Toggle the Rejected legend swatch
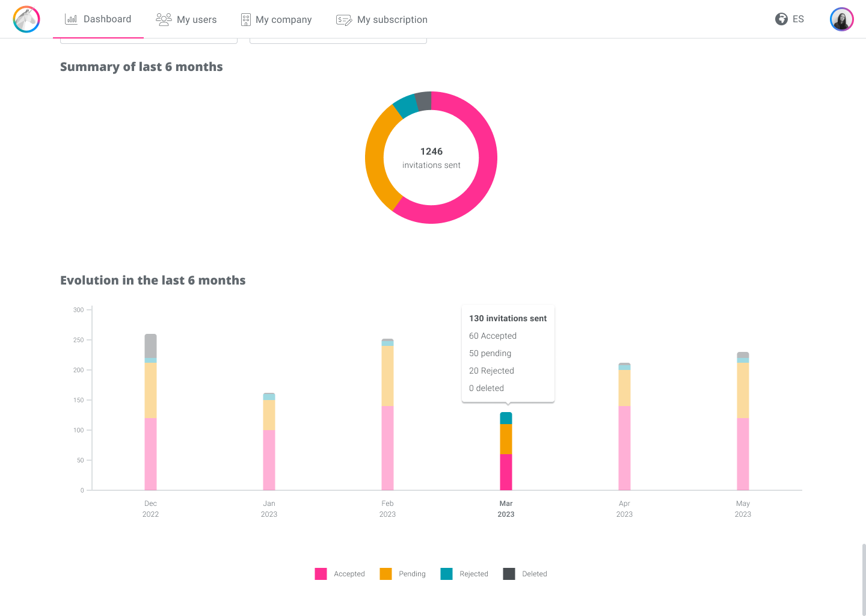Image resolution: width=866 pixels, height=616 pixels. click(446, 574)
